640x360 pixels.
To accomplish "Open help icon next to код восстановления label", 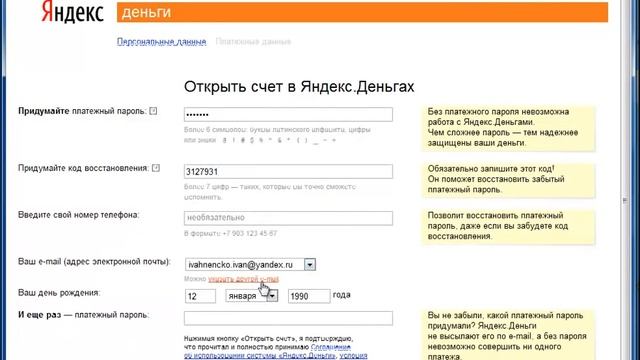I will point(156,168).
